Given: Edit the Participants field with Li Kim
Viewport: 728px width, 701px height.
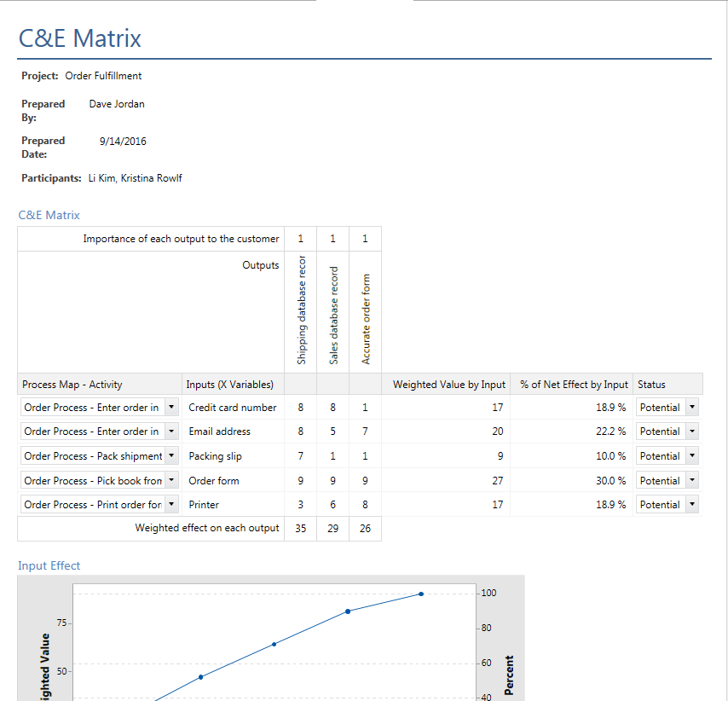Looking at the screenshot, I should pos(135,178).
